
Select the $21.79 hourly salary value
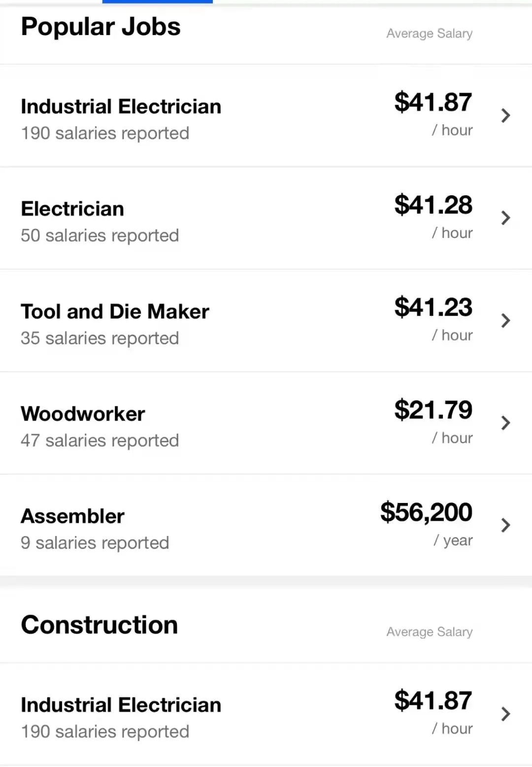[x=433, y=410]
